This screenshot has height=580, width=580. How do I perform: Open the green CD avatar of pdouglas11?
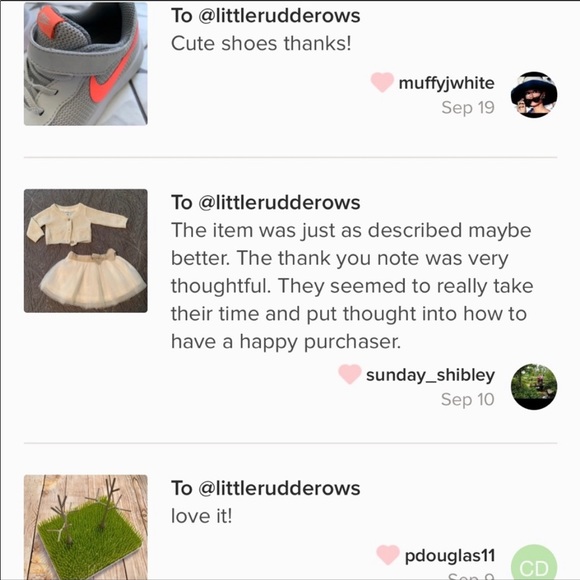(x=534, y=562)
